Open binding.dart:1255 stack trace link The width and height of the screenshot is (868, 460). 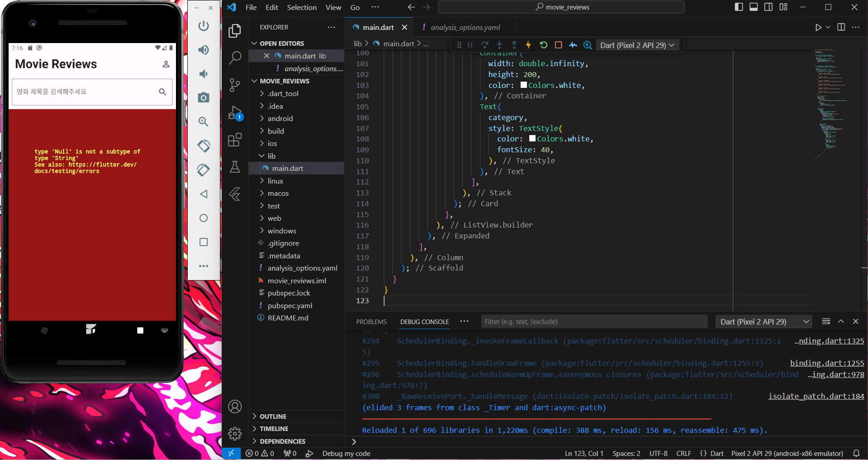[x=827, y=363]
